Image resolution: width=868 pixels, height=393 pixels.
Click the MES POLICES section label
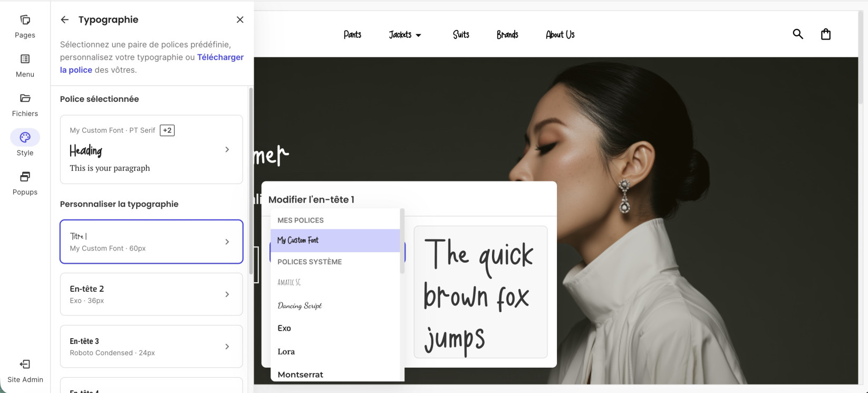(x=301, y=220)
